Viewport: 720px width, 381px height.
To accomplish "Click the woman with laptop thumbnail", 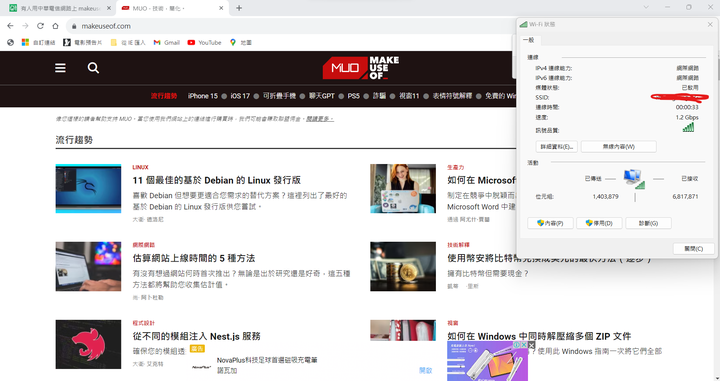I will 403,189.
